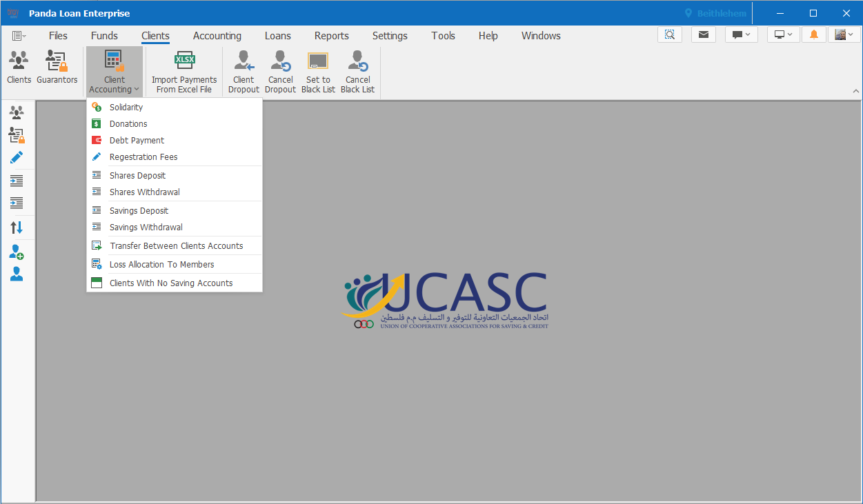Image resolution: width=863 pixels, height=504 pixels.
Task: Collapse the ribbon with the chevron
Action: pos(856,91)
